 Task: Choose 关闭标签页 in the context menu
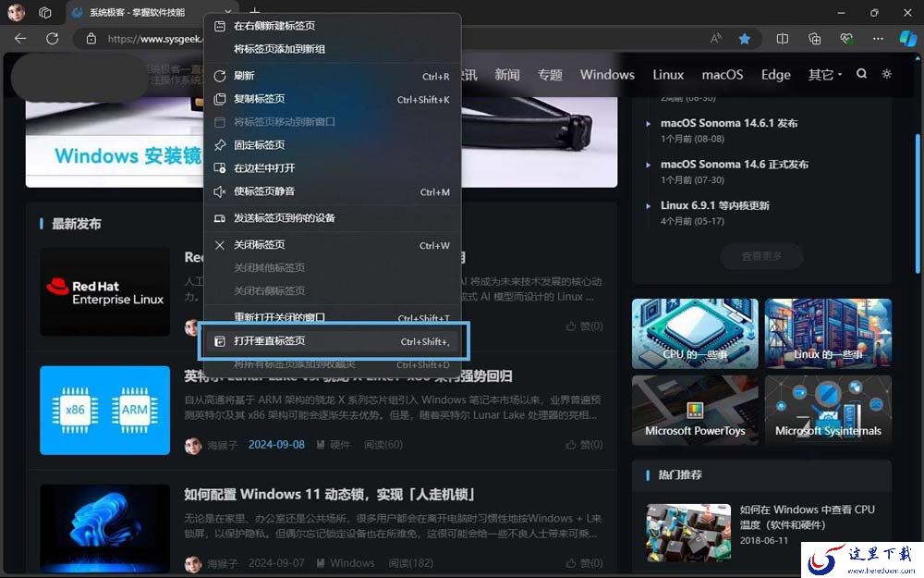tap(333, 245)
